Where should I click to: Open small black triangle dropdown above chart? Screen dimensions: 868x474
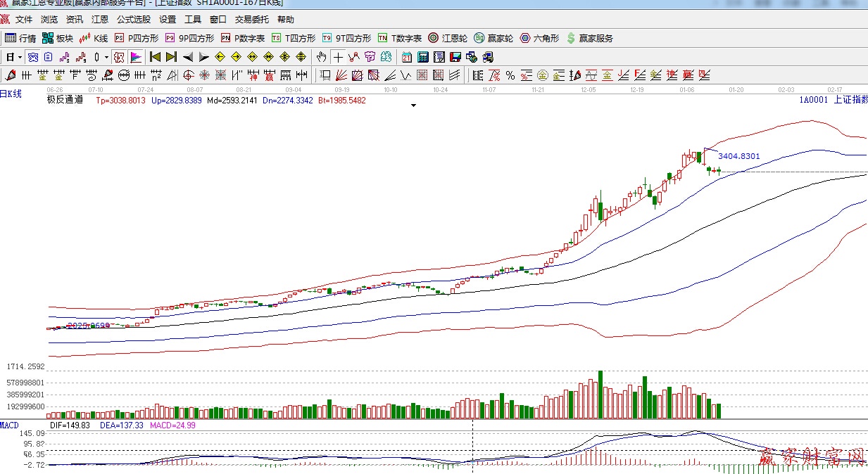click(x=413, y=105)
